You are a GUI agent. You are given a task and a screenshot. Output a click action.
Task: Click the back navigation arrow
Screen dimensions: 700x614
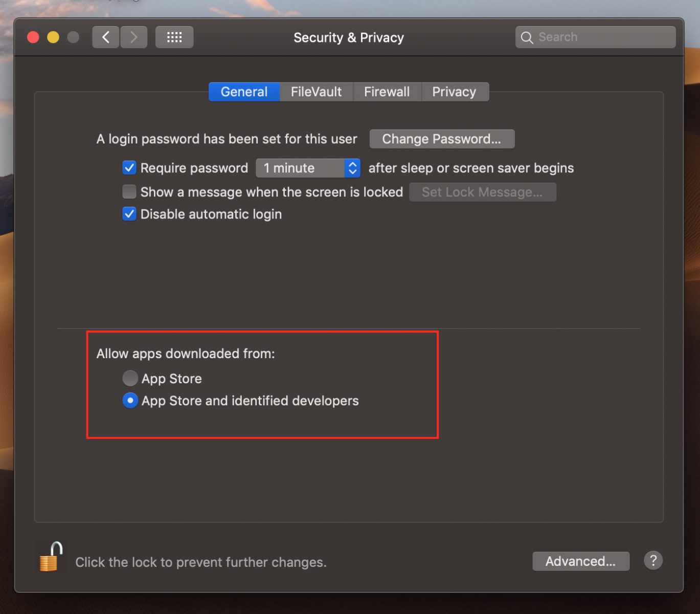tap(106, 37)
